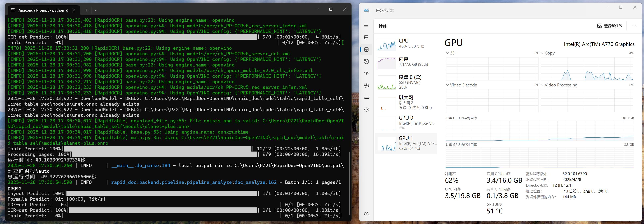
Task: Expand the 3D engine graph dropdown
Action: point(447,53)
